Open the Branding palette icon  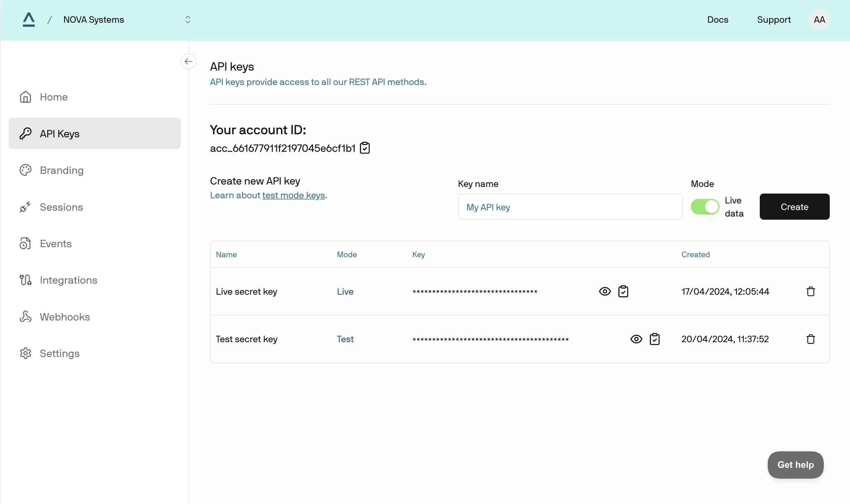tap(25, 170)
